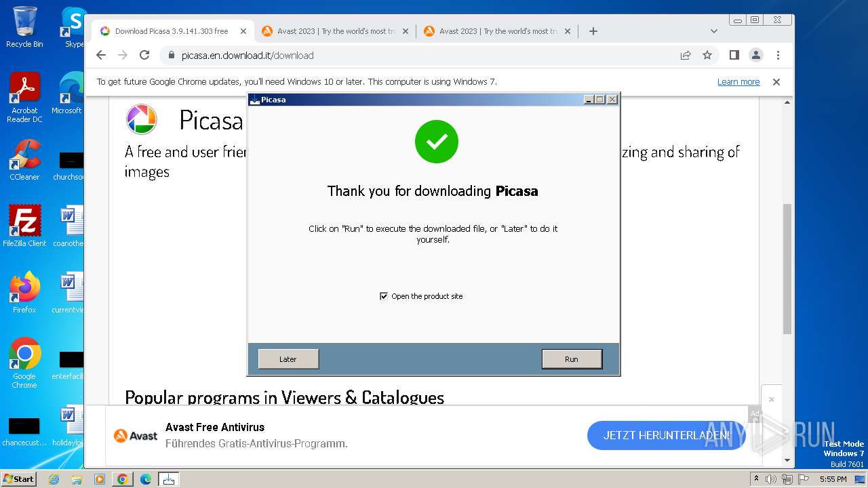Image resolution: width=868 pixels, height=488 pixels.
Task: Click Chrome icon in taskbar
Action: (122, 479)
